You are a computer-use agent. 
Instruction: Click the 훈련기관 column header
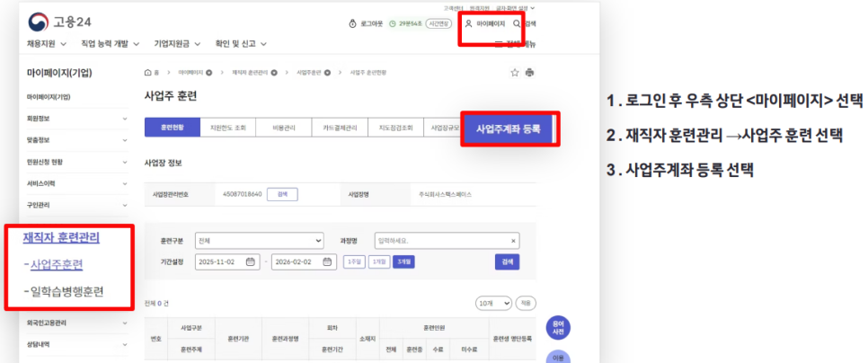coord(239,340)
